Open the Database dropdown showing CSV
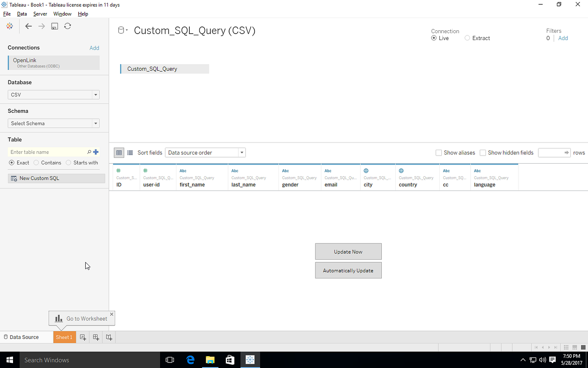This screenshot has width=588, height=368. point(96,95)
